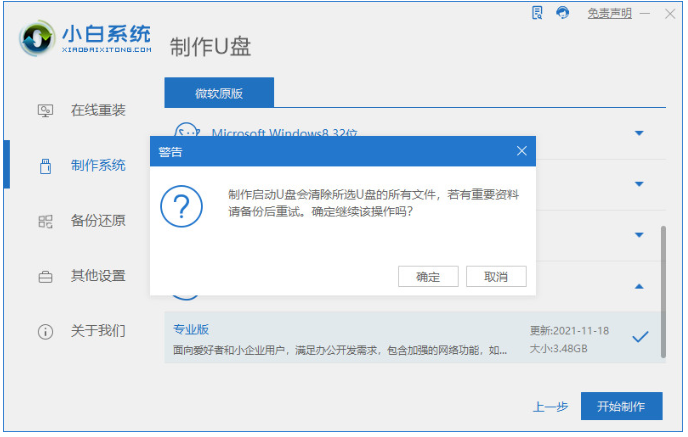Collapse the expanded system entry arrow
The width and height of the screenshot is (688, 437).
point(639,286)
